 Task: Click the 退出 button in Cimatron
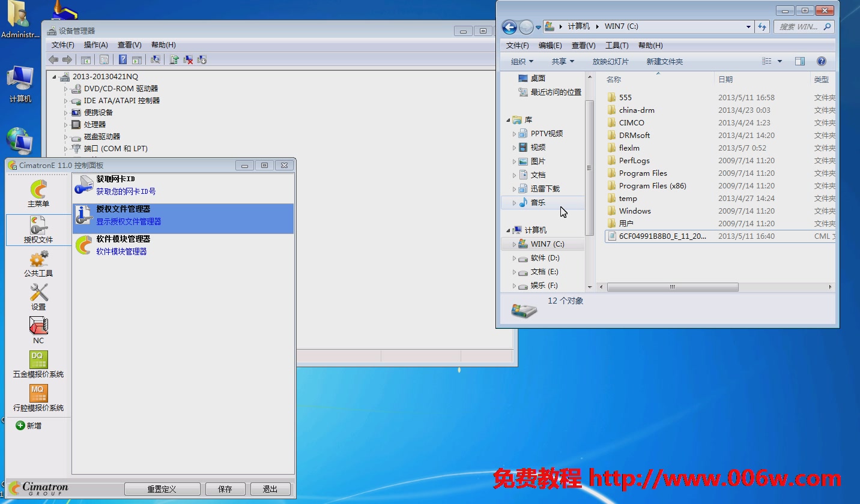click(x=270, y=489)
